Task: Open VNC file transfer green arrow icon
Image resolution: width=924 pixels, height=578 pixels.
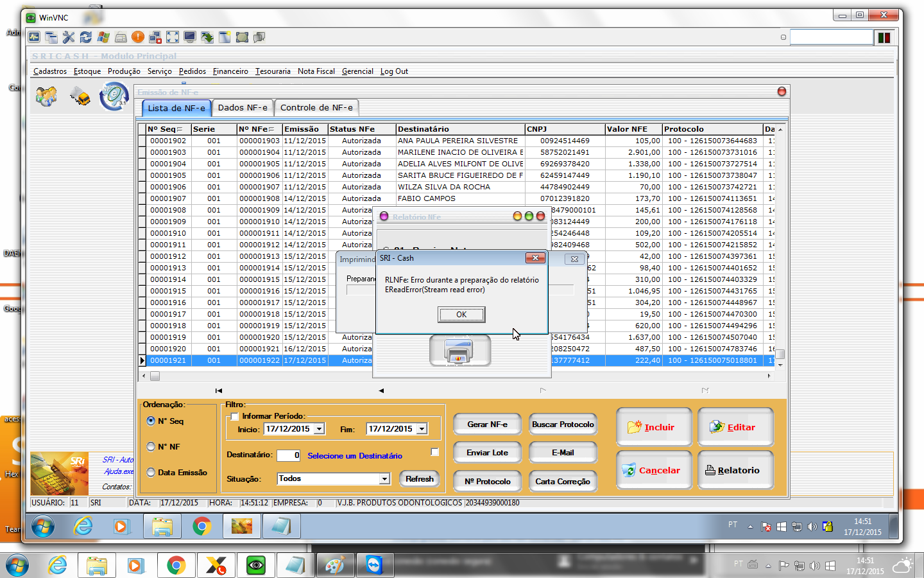Action: pyautogui.click(x=207, y=37)
